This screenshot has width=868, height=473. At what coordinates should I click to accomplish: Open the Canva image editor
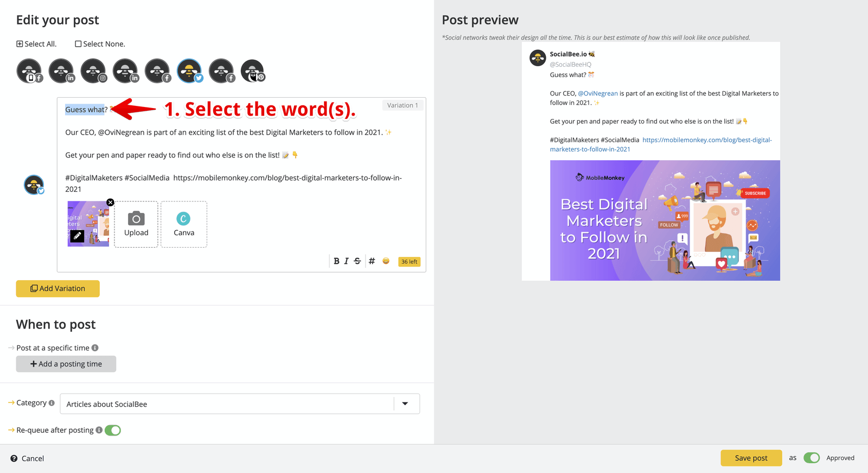[183, 224]
